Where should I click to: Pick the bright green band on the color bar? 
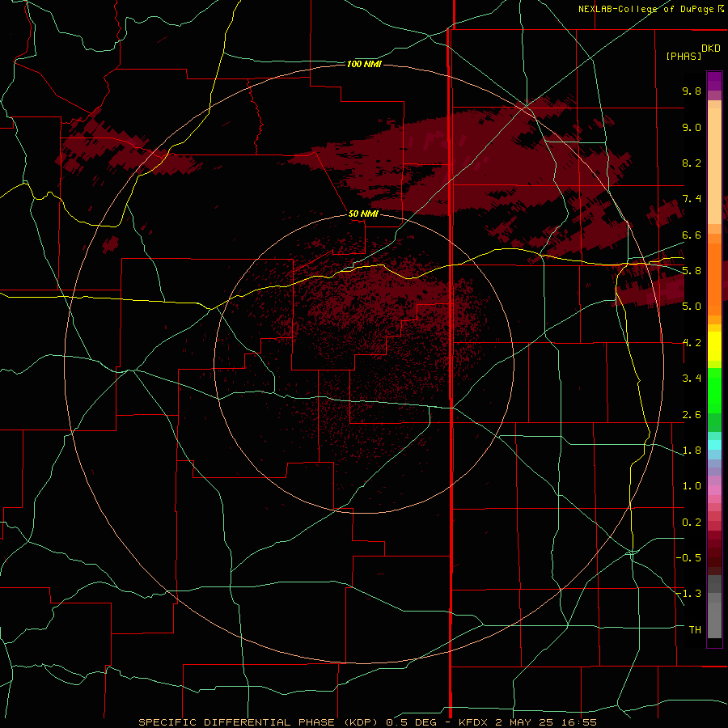click(714, 391)
